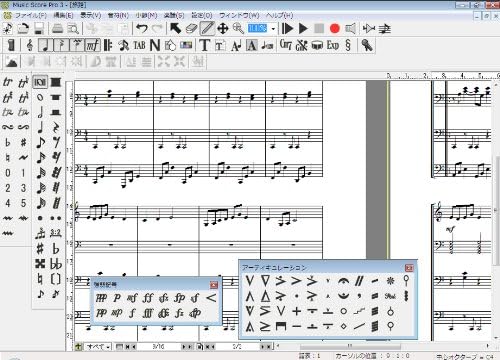
Task: Select the arrow selection tool
Action: click(x=175, y=29)
